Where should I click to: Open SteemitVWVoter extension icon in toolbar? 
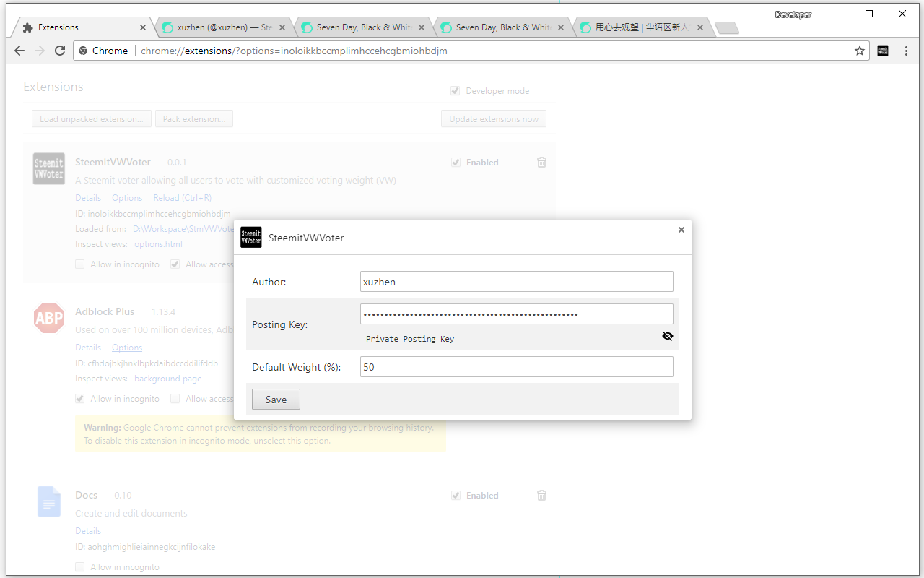pyautogui.click(x=883, y=51)
